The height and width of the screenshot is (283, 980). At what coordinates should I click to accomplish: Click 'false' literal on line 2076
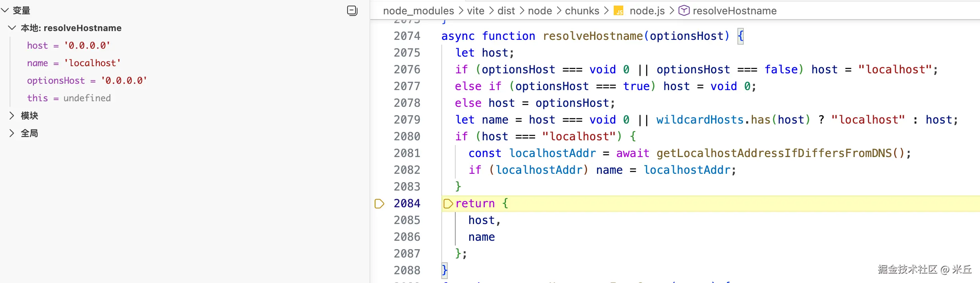tap(781, 70)
